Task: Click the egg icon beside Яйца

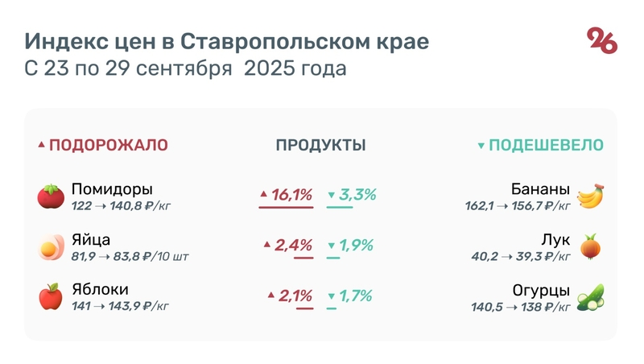Action: (x=51, y=247)
